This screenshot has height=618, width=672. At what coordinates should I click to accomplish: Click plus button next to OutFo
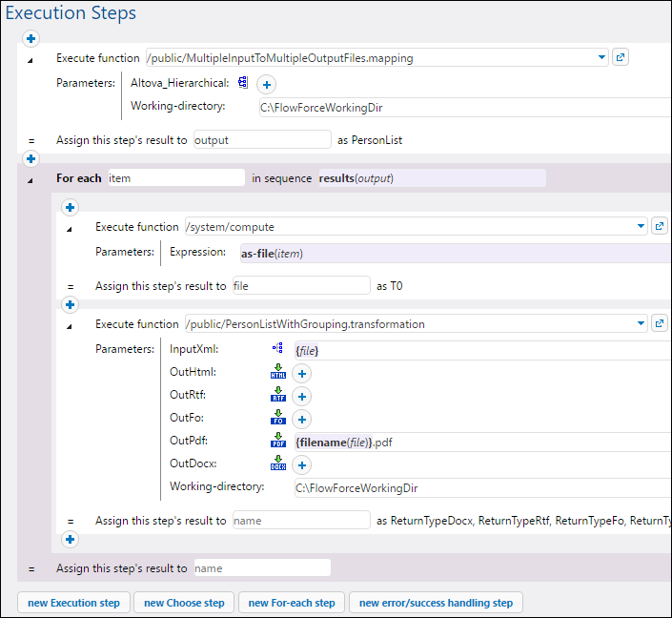point(301,419)
